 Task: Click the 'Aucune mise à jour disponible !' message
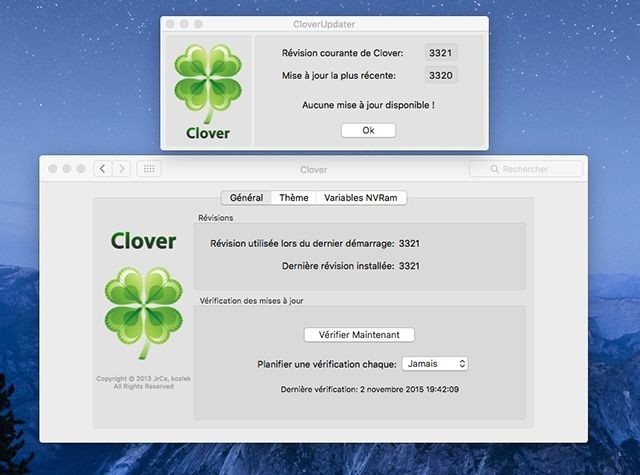[x=368, y=105]
